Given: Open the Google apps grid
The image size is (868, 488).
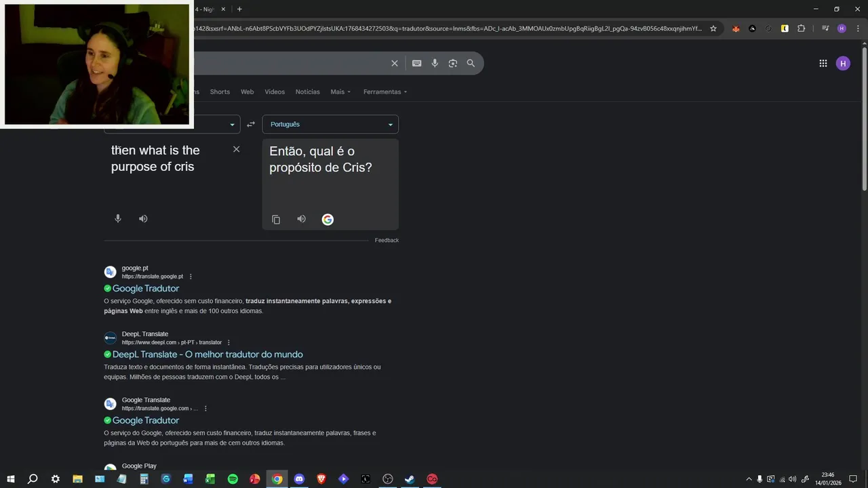Looking at the screenshot, I should 823,63.
